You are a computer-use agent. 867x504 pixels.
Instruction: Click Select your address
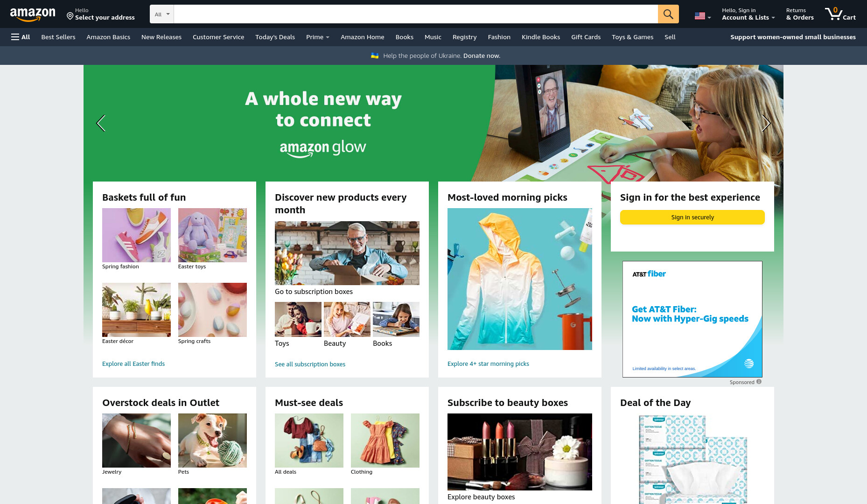point(105,17)
